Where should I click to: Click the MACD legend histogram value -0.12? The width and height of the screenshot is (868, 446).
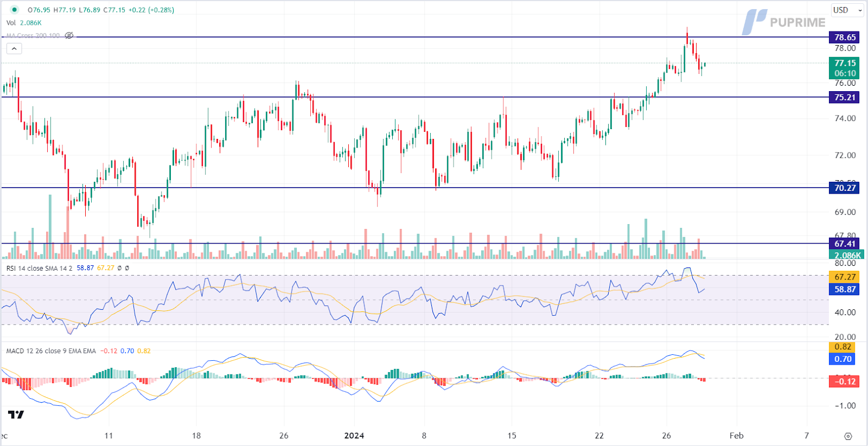109,351
